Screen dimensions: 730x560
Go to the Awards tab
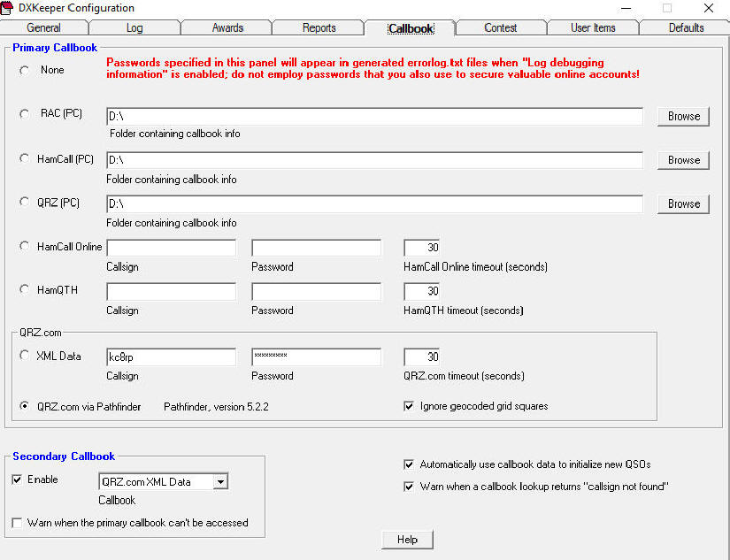[x=227, y=28]
